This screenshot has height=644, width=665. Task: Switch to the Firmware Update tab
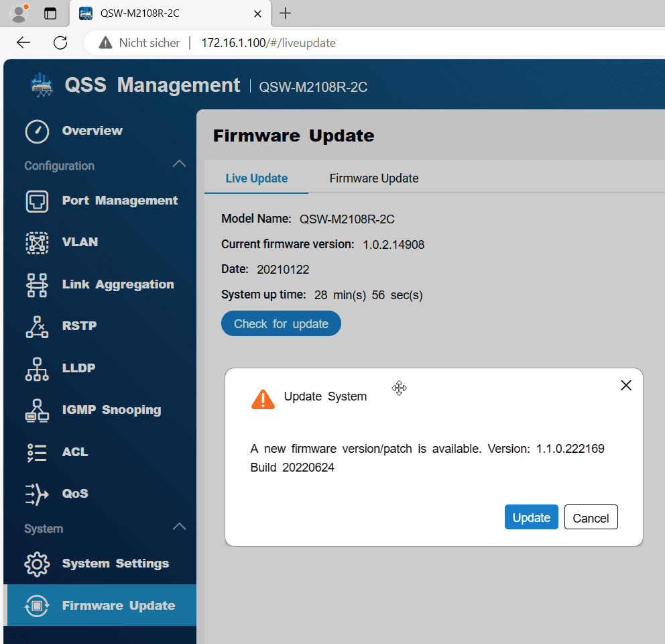pyautogui.click(x=373, y=178)
